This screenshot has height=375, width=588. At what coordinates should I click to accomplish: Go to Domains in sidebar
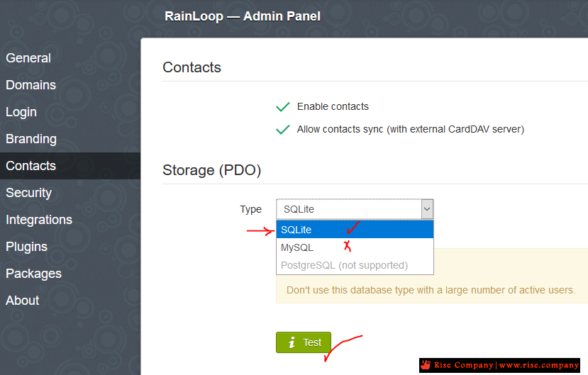tap(30, 85)
